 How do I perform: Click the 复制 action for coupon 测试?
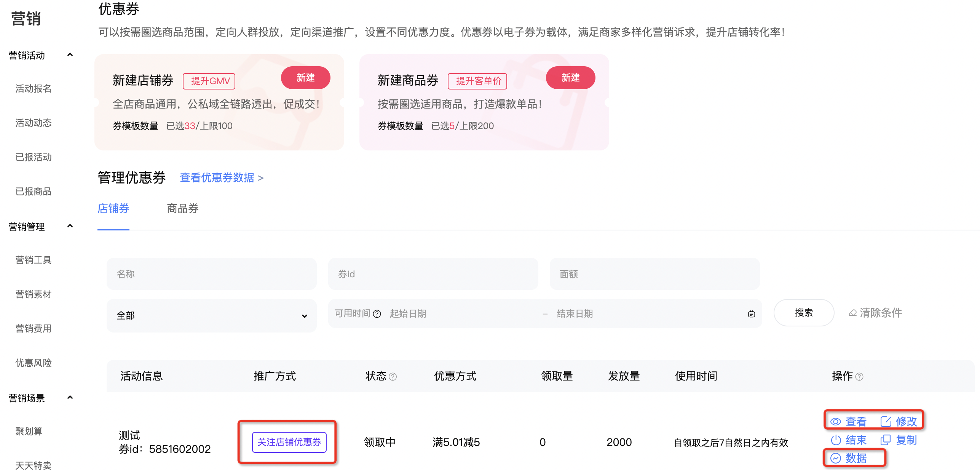(906, 440)
